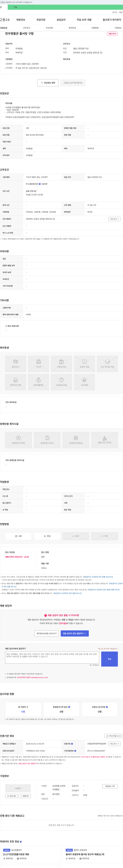
Task: Open recommended job 홈서빙원 채용 card
Action: pos(30,854)
